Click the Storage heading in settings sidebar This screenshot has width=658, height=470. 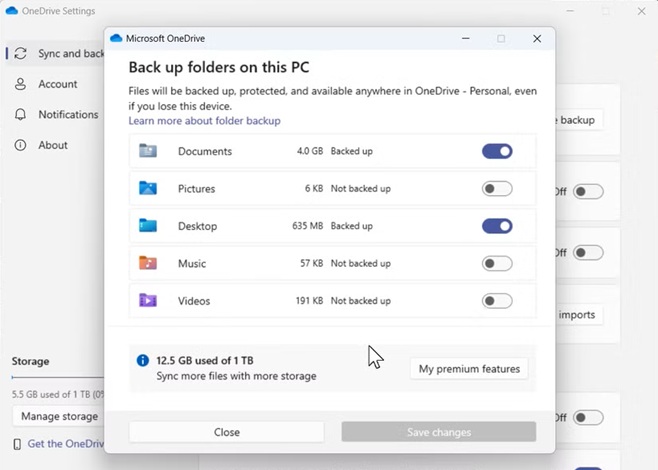point(30,361)
